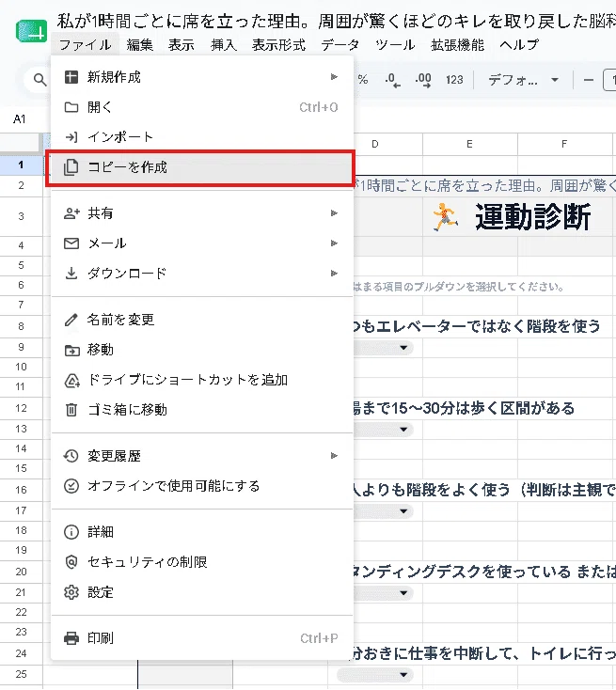
Task: Select 移動 menu entry
Action: point(202,350)
